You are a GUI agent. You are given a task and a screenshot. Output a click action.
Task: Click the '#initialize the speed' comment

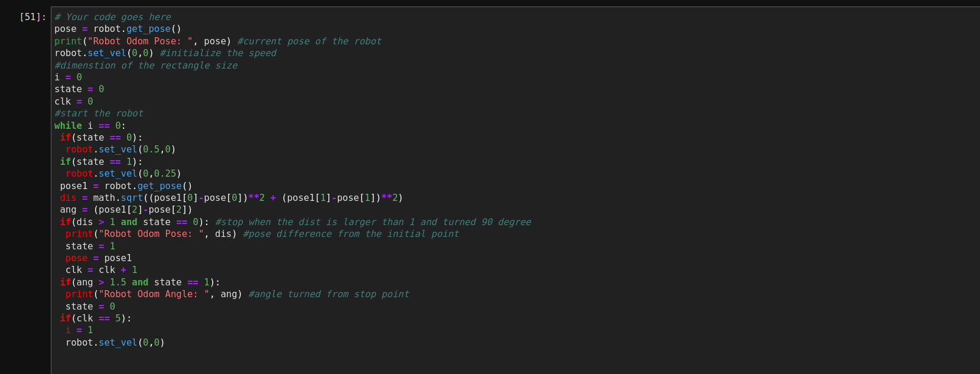point(218,53)
